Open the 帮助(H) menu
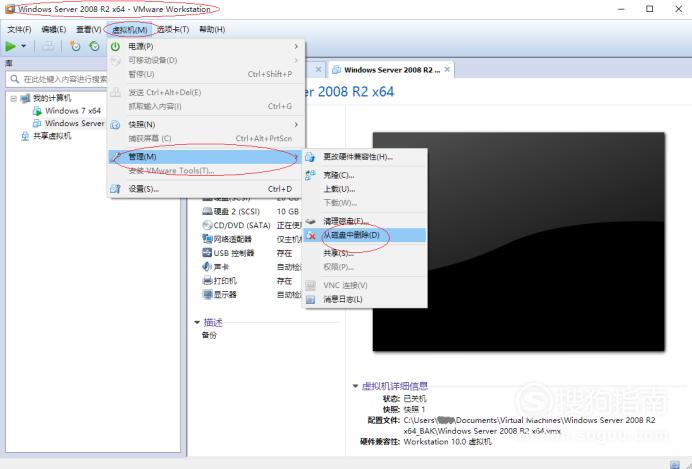This screenshot has height=469, width=692. pyautogui.click(x=212, y=30)
